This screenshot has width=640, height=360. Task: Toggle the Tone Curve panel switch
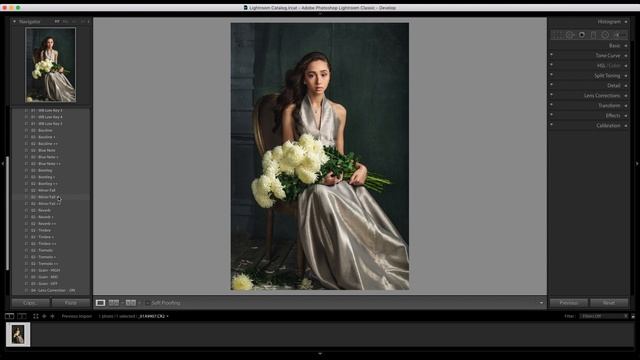point(551,55)
